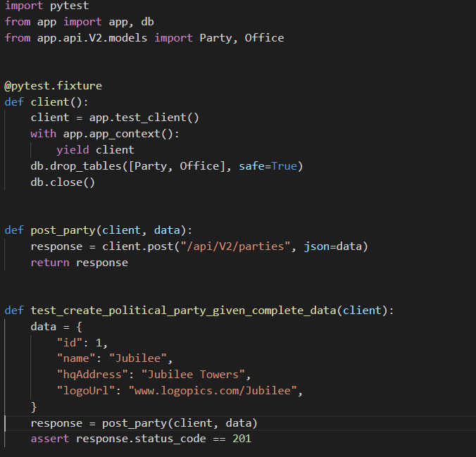Click the 'data = {' line
Screen dimensions: 476x457
click(56, 327)
